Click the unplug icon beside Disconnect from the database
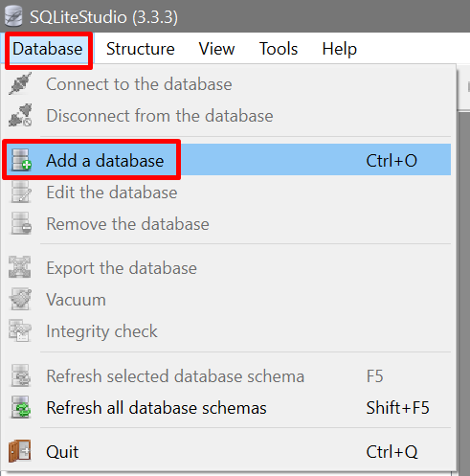This screenshot has height=476, width=470. click(20, 115)
